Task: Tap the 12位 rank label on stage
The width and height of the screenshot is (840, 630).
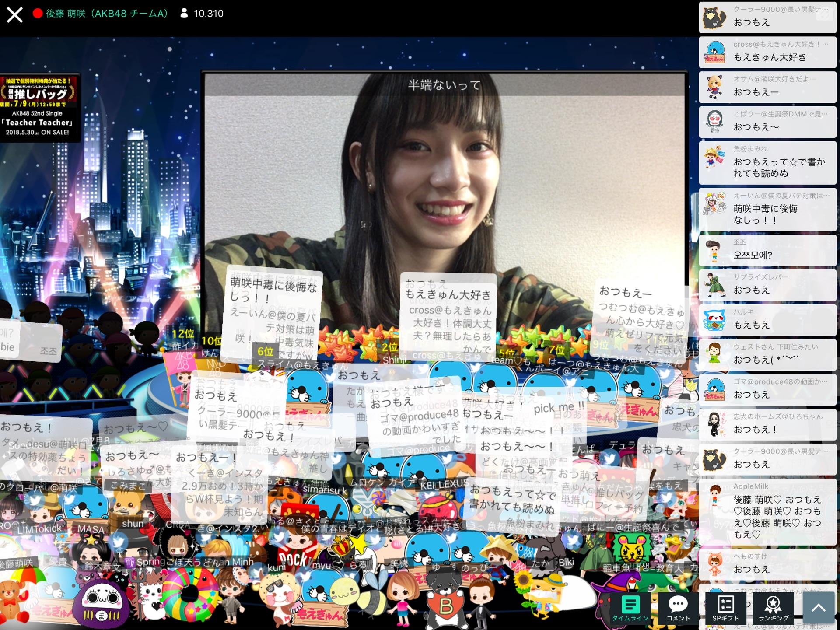Action: (x=183, y=334)
